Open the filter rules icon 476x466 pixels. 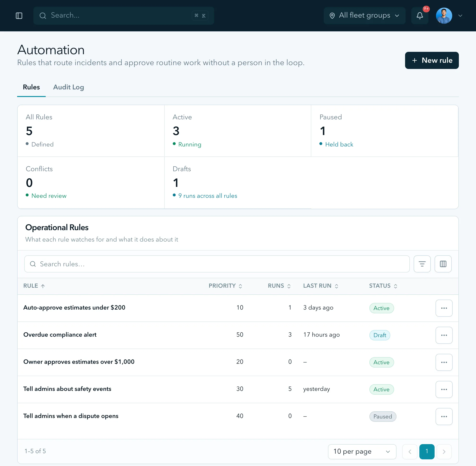coord(422,264)
